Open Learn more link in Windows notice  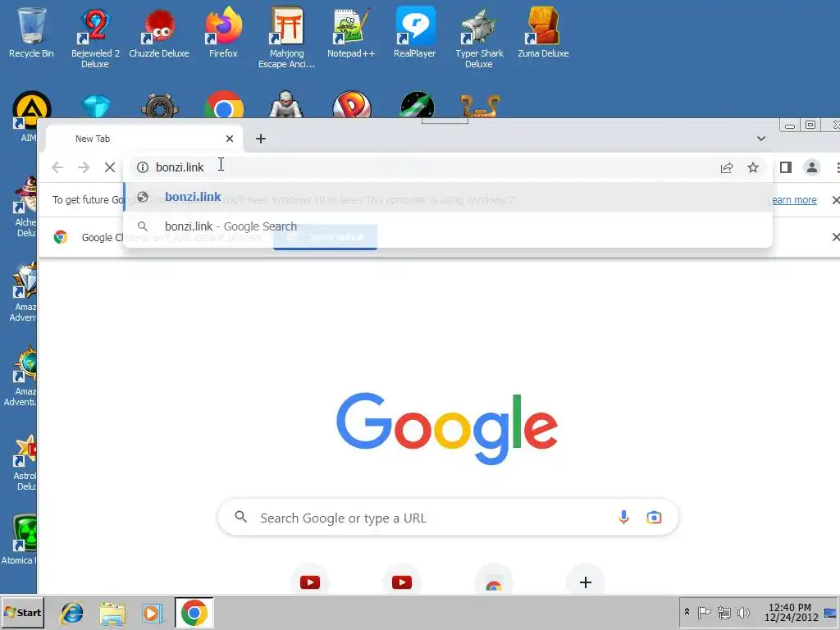tap(794, 200)
